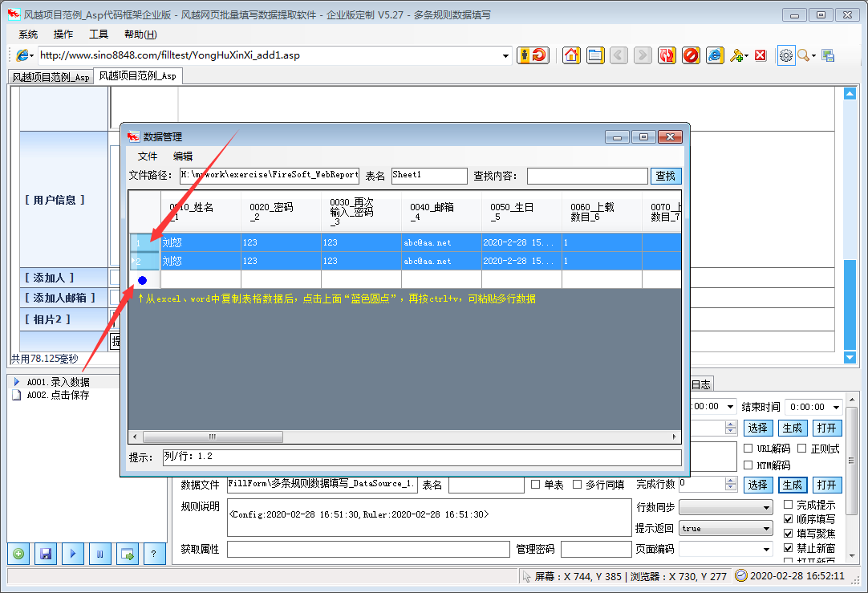The height and width of the screenshot is (593, 868).
Task: Click the grid scroll right arrow in 数据管理
Action: [674, 437]
